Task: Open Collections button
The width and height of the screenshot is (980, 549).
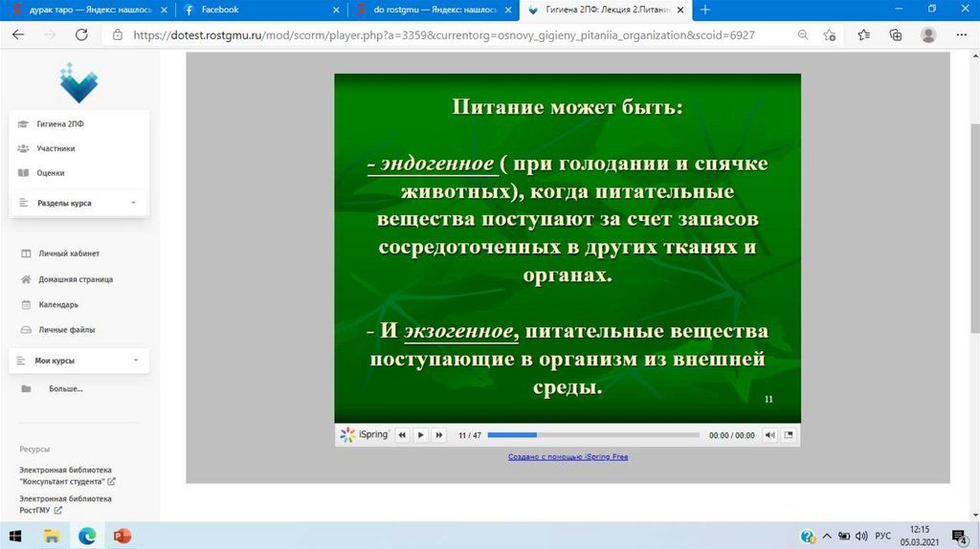Action: (896, 35)
